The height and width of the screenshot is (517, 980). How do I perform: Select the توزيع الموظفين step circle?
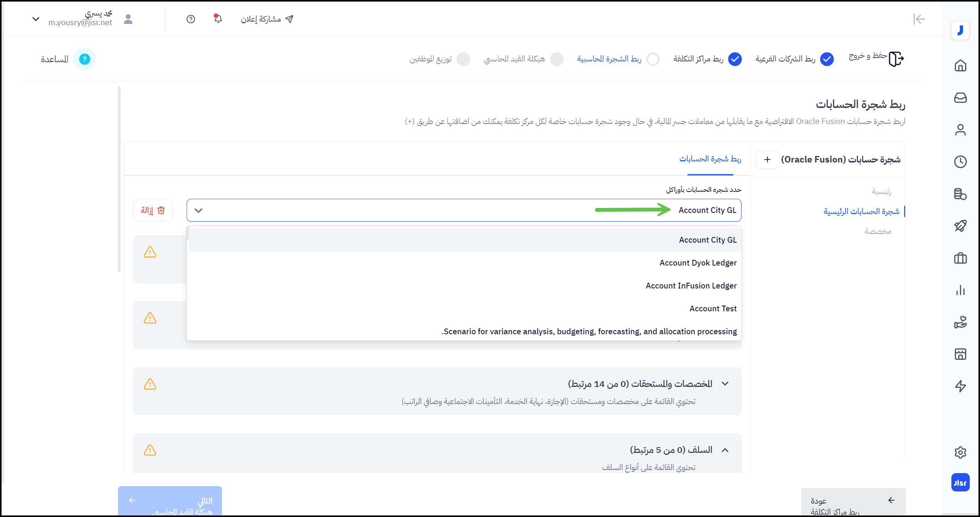click(463, 59)
